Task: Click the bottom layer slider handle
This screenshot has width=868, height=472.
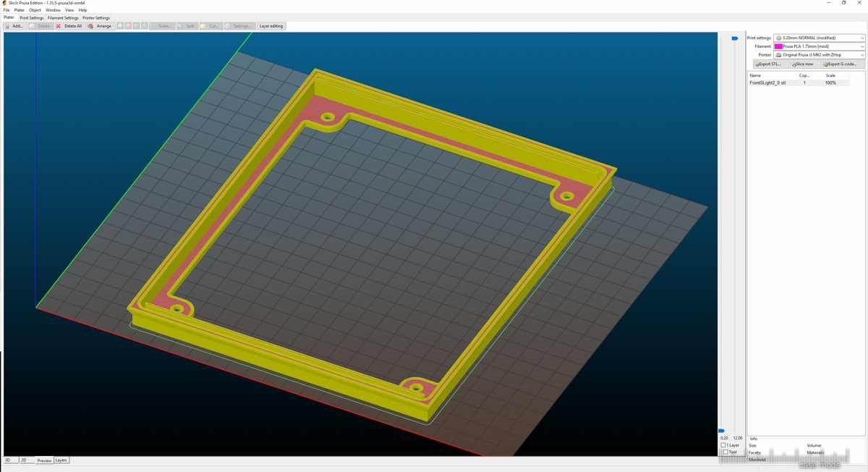Action: [x=721, y=431]
